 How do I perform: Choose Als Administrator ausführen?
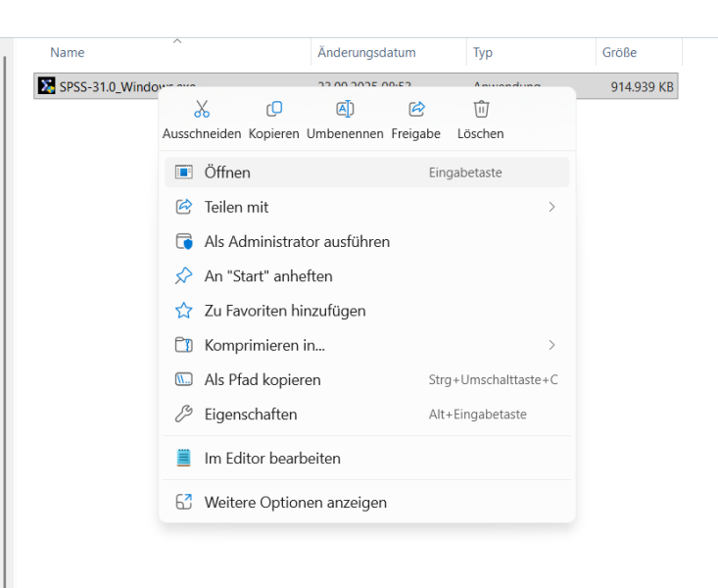366,241
